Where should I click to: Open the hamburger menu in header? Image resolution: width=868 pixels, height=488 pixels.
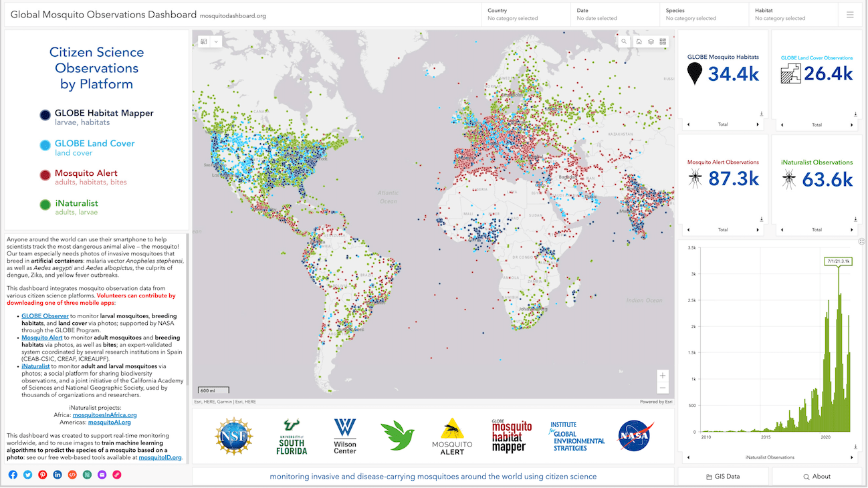tap(850, 14)
